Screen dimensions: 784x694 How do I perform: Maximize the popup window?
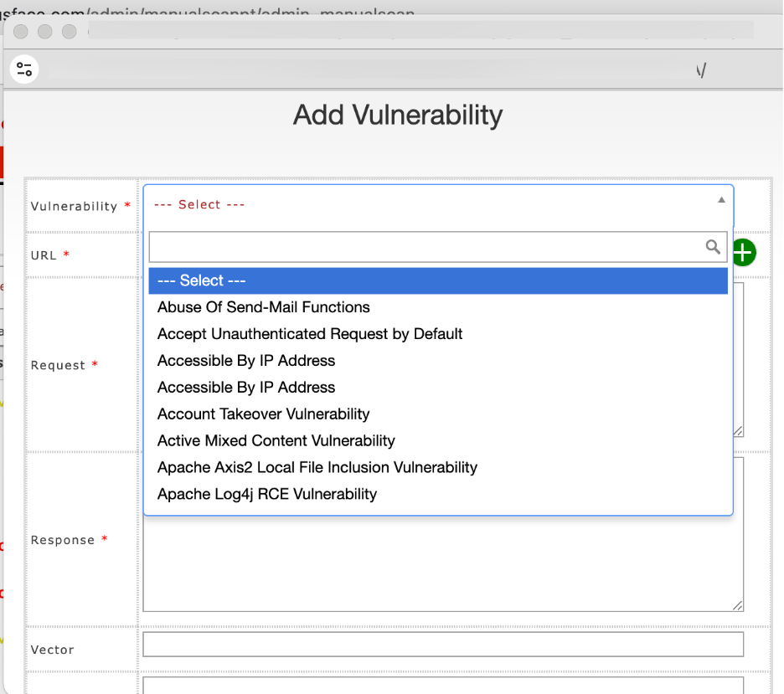pos(70,32)
